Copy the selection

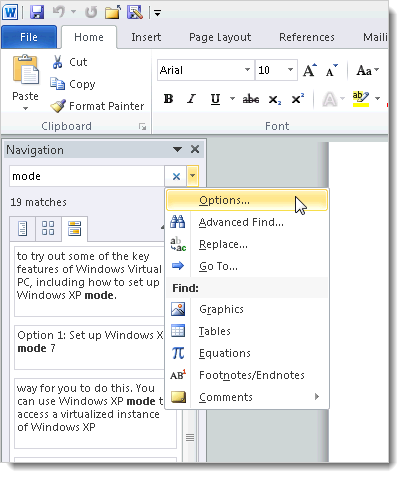[73, 84]
